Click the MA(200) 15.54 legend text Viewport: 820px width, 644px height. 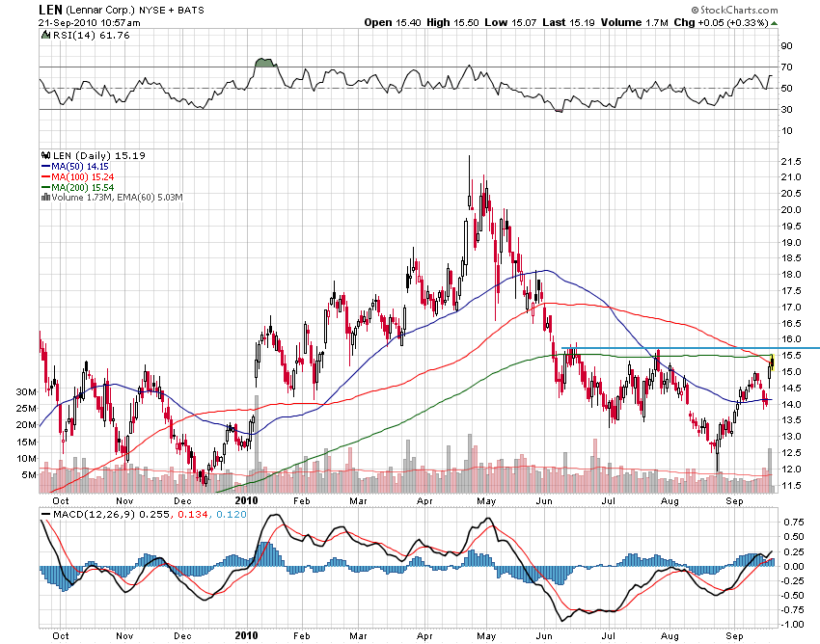[x=83, y=187]
